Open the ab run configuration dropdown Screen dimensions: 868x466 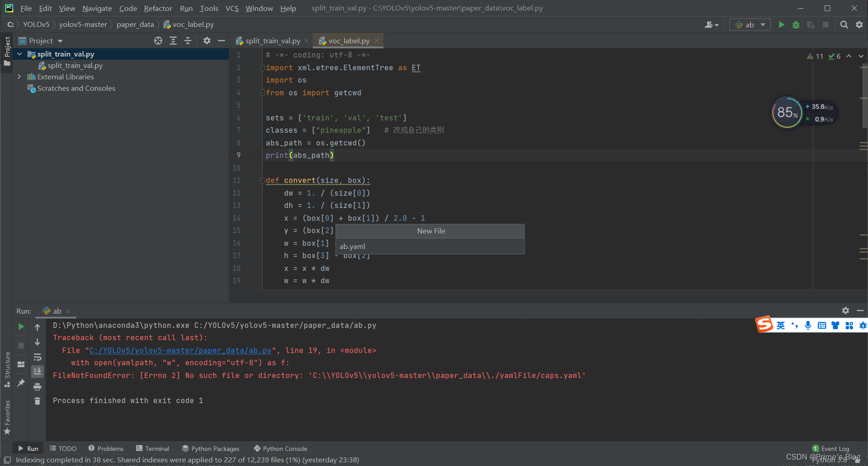[750, 25]
